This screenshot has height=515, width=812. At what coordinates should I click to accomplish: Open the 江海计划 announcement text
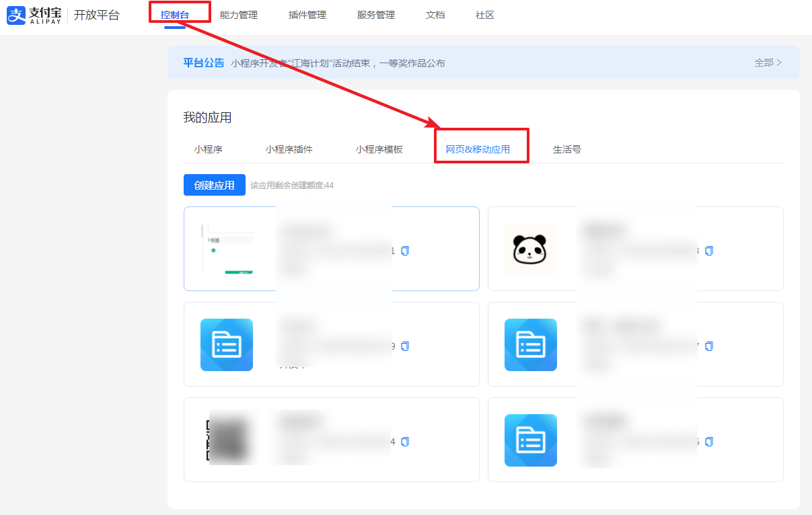338,63
